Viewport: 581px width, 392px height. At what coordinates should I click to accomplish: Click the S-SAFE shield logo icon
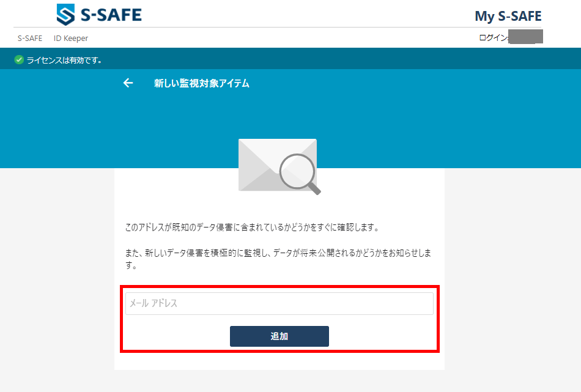coord(66,14)
